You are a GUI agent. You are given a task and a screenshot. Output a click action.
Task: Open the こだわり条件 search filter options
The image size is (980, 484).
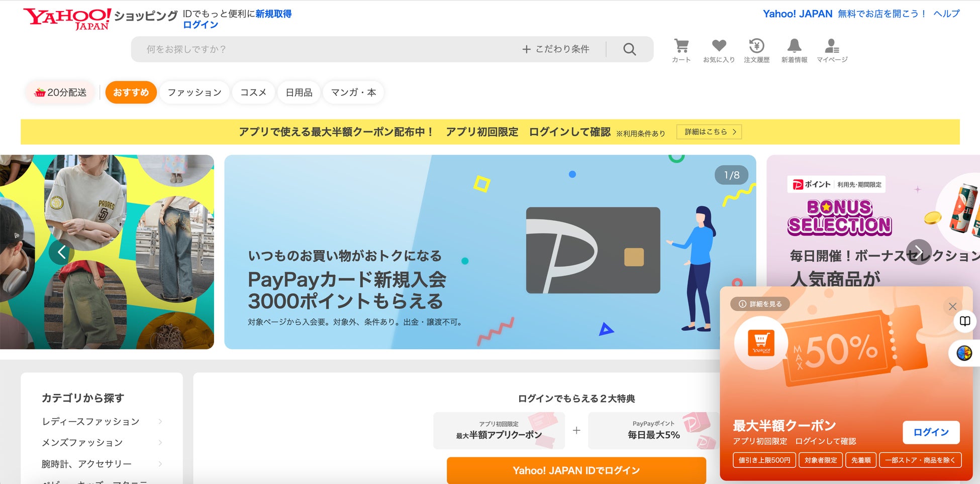click(x=556, y=49)
